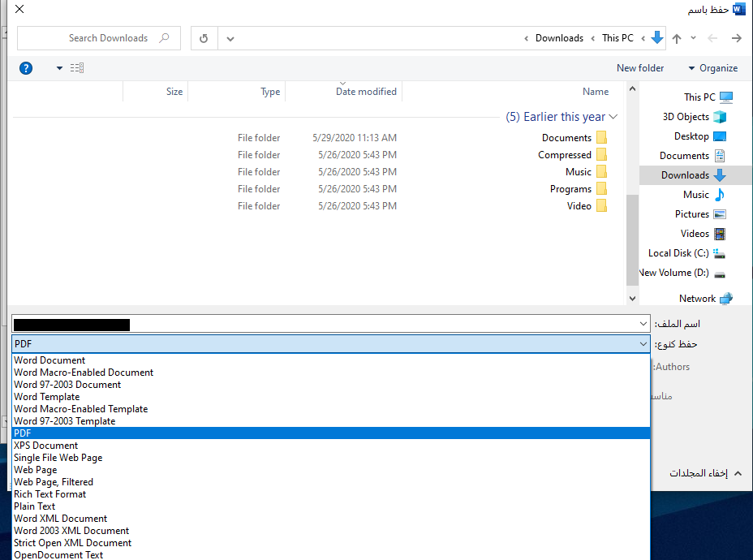This screenshot has height=560, width=753.
Task: Click the navigation pane scrollbar thumb
Action: [x=632, y=240]
